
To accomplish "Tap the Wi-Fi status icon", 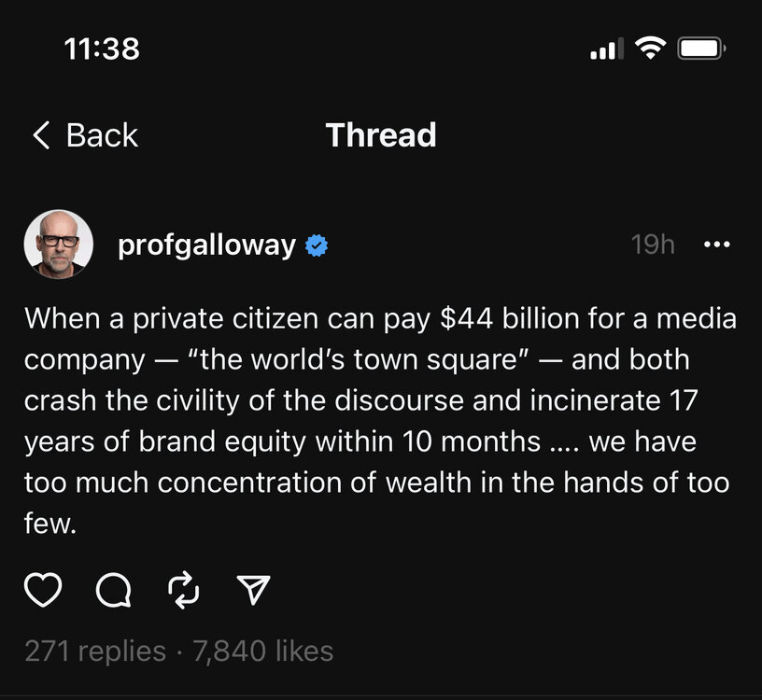I will (650, 49).
